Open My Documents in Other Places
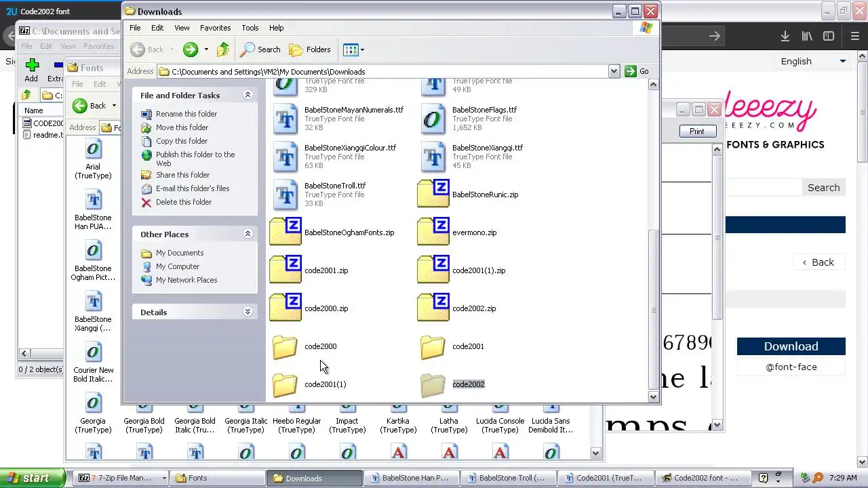868x488 pixels. pos(180,253)
